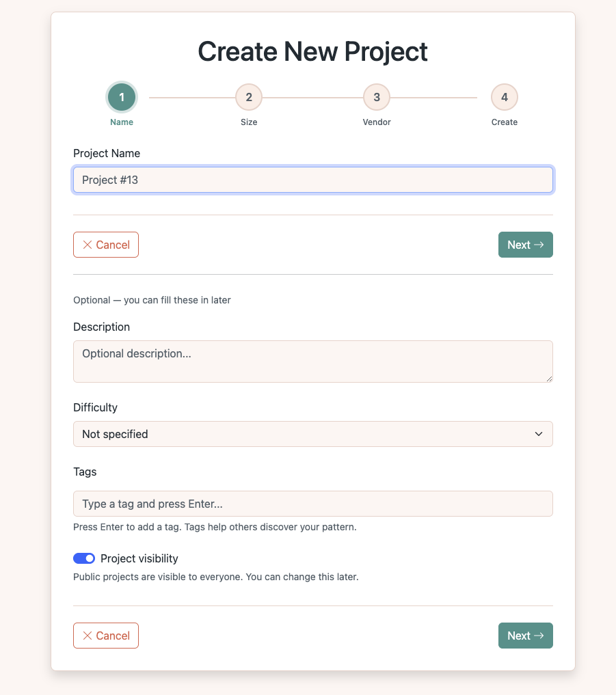
Task: Select step 1 circle labeled Name
Action: 122,96
